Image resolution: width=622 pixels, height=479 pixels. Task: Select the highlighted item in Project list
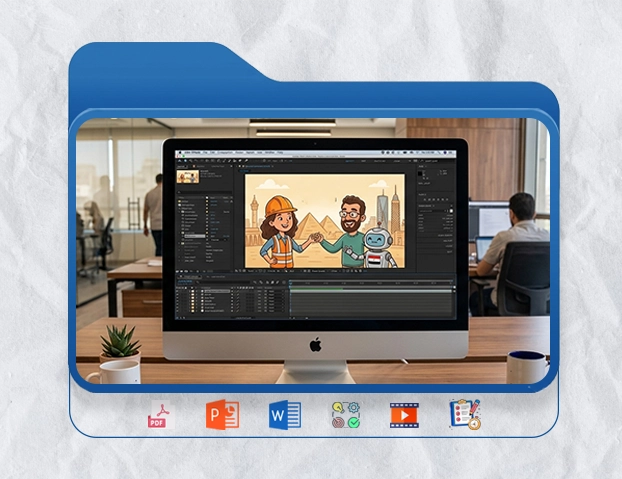[x=195, y=236]
